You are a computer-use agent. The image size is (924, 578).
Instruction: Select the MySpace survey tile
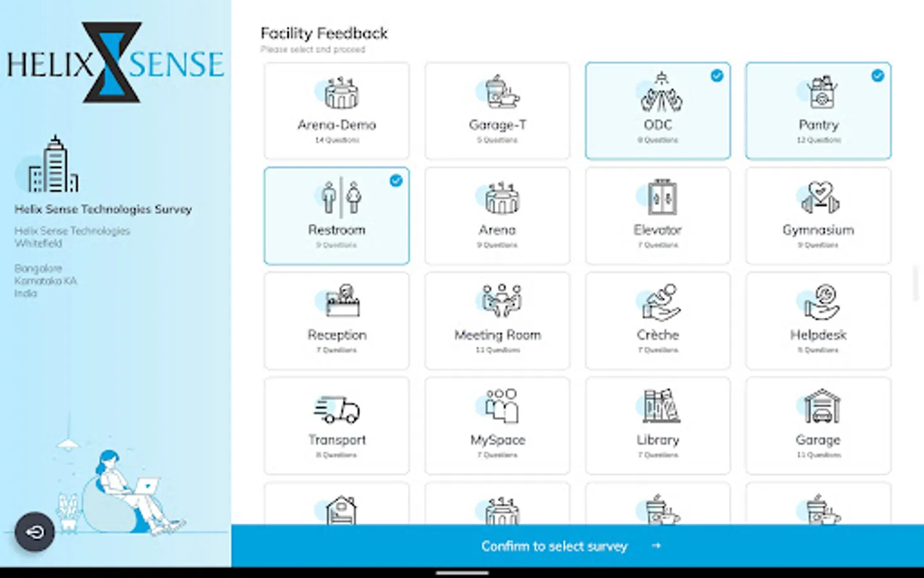[x=497, y=425]
